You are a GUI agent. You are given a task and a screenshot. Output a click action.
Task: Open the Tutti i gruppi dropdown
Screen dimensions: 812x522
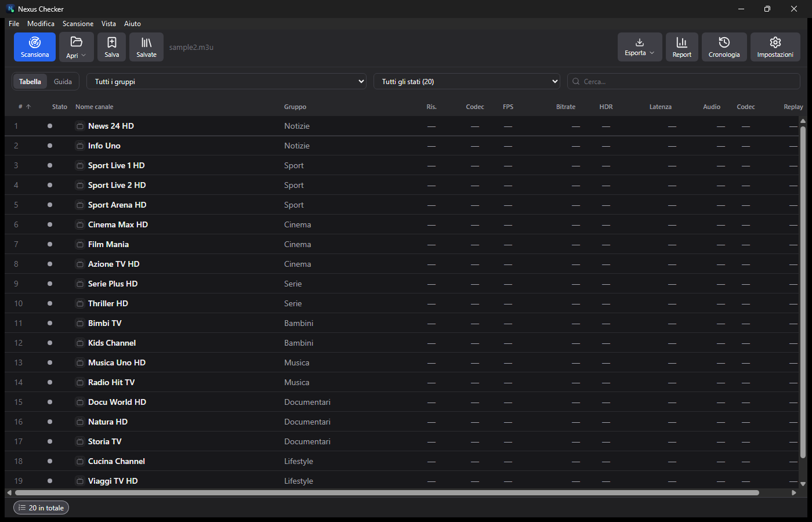pos(227,82)
